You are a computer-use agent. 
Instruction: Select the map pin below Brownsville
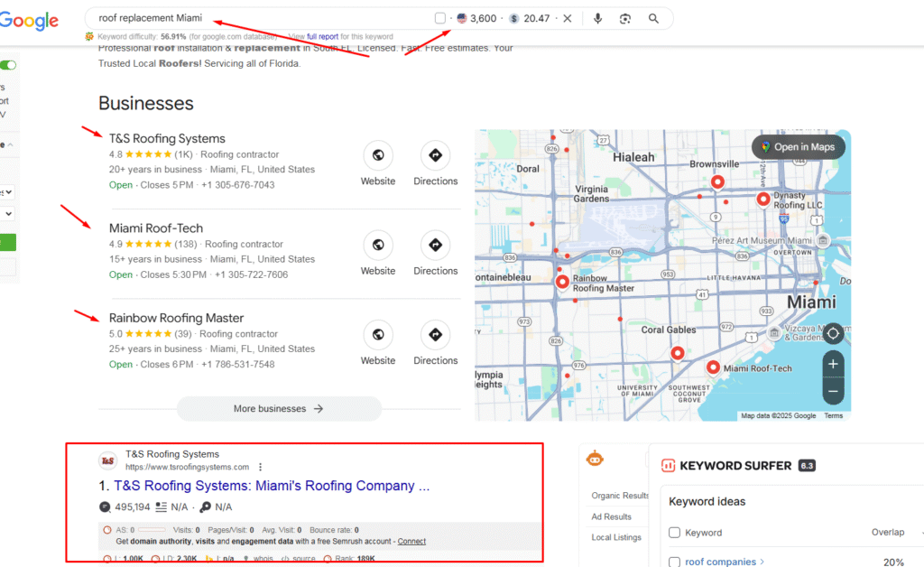click(717, 182)
